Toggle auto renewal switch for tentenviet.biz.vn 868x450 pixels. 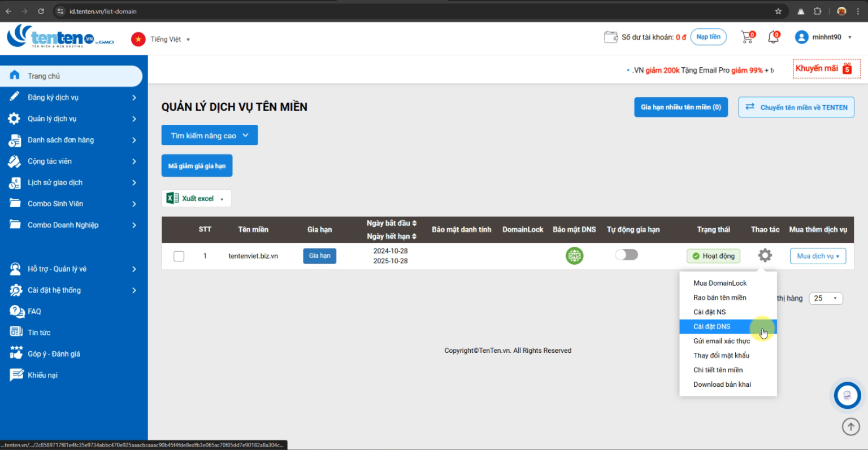pos(626,255)
